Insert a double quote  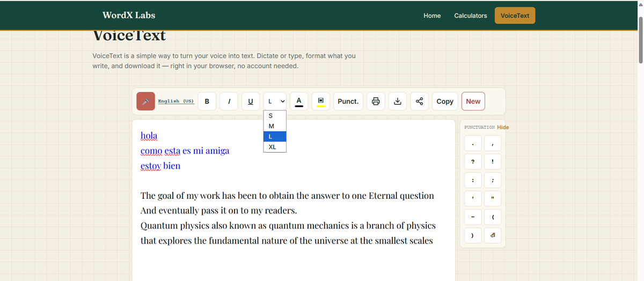click(492, 198)
